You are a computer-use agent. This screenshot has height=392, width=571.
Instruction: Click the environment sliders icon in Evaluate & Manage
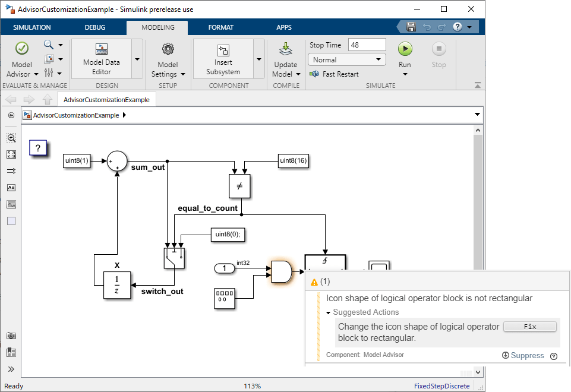pos(49,73)
